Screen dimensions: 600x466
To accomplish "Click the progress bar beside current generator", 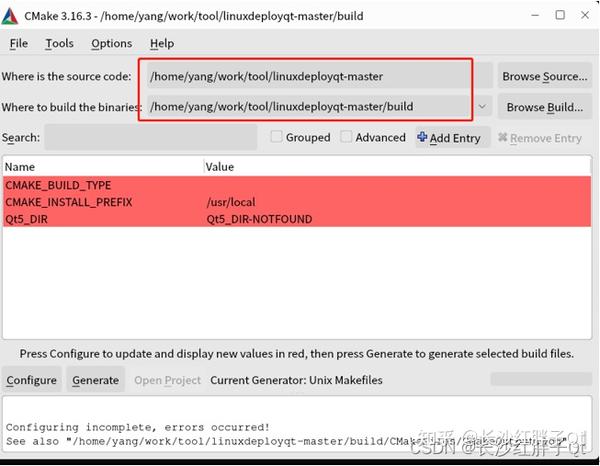I will tap(541, 379).
